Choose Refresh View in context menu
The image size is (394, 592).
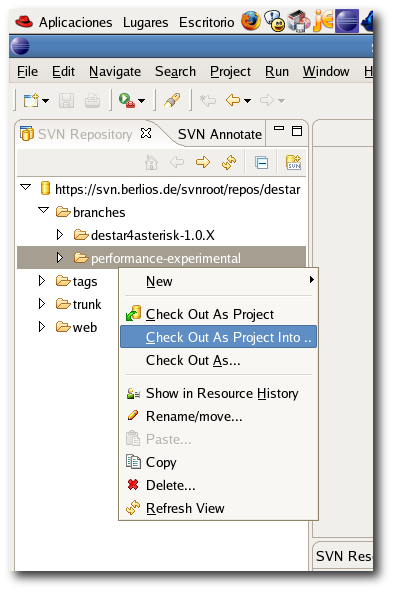(219, 508)
